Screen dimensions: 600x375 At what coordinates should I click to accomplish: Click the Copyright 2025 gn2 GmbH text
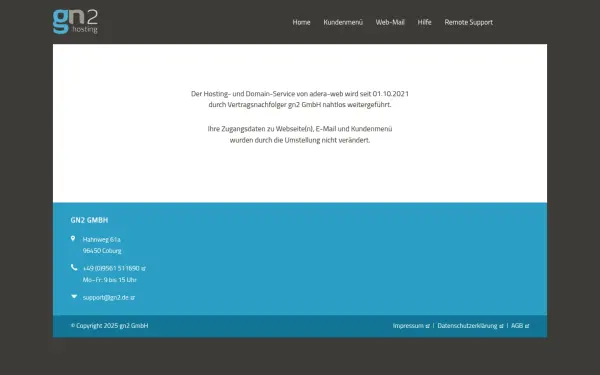pyautogui.click(x=109, y=326)
